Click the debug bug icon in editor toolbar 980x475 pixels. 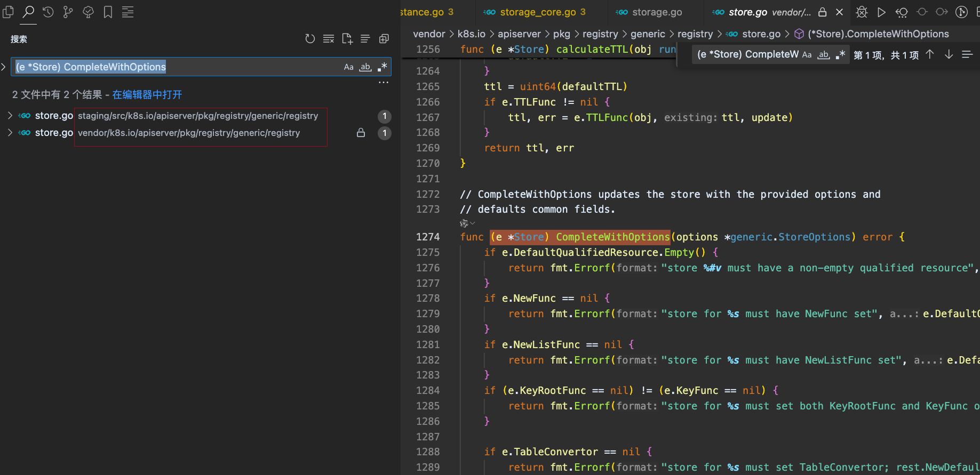pos(862,12)
